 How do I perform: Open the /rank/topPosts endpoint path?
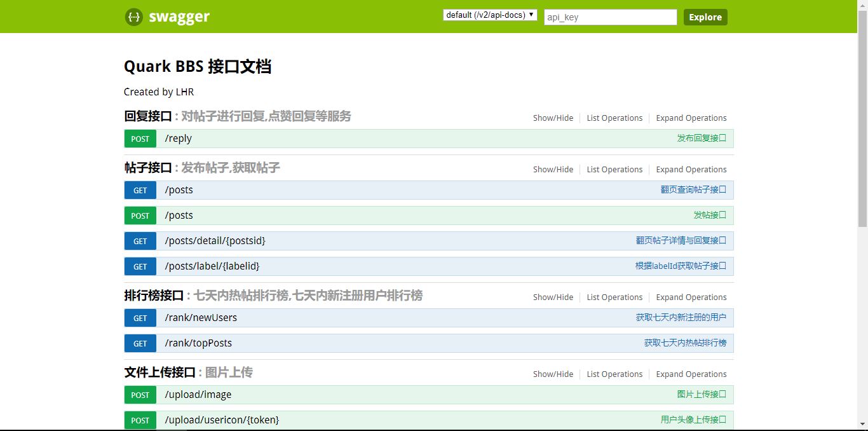point(198,343)
